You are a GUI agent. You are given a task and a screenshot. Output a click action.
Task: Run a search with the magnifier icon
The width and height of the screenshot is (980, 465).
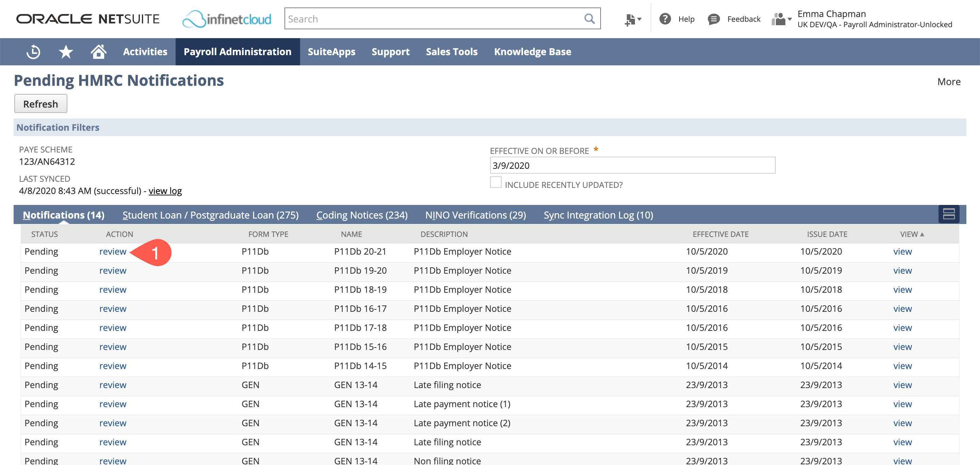589,18
